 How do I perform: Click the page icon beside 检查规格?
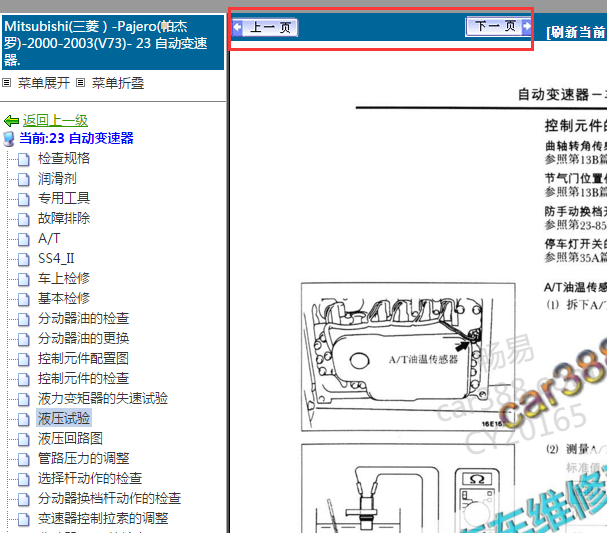coord(24,159)
